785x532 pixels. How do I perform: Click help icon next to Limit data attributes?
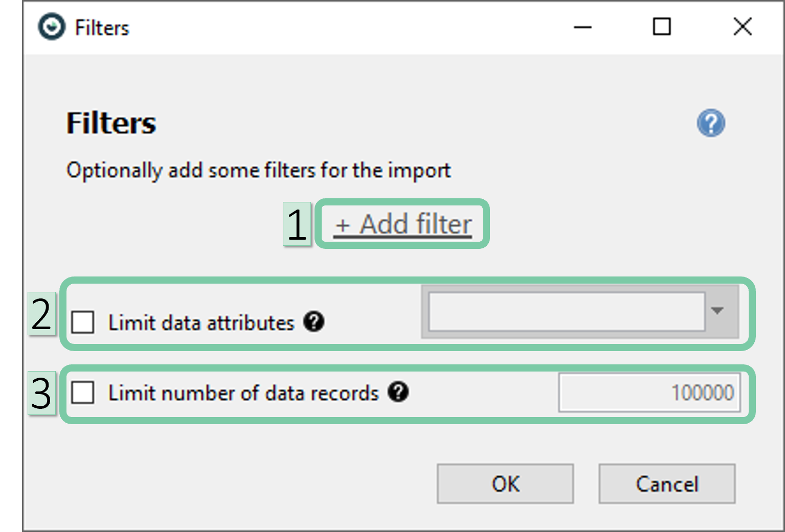[x=313, y=322]
